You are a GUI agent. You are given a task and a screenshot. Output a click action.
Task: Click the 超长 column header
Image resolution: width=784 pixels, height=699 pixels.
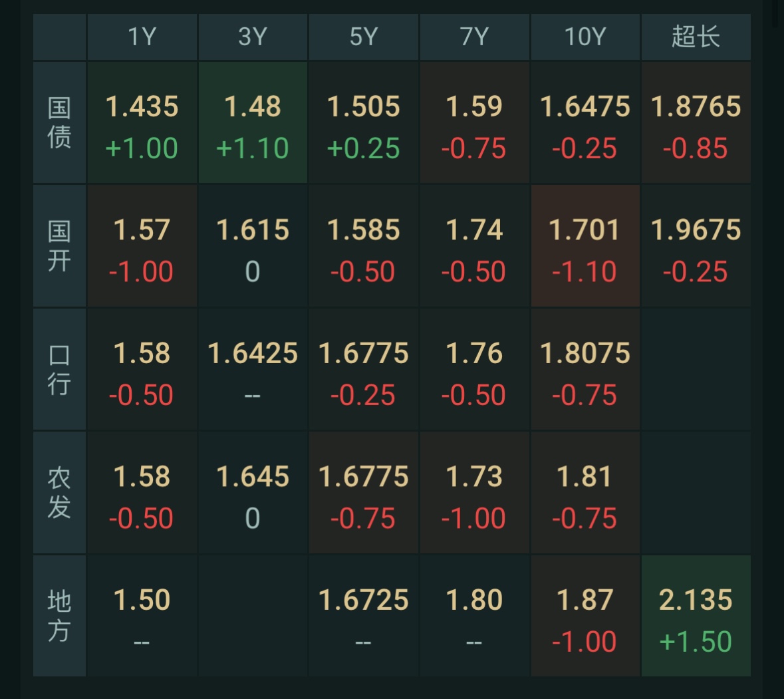coord(696,37)
